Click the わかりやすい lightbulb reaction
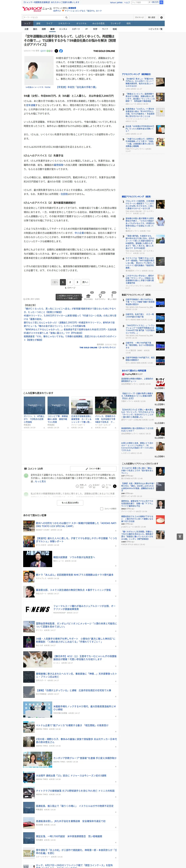This screenshot has width=186, height=868. (x=100, y=297)
